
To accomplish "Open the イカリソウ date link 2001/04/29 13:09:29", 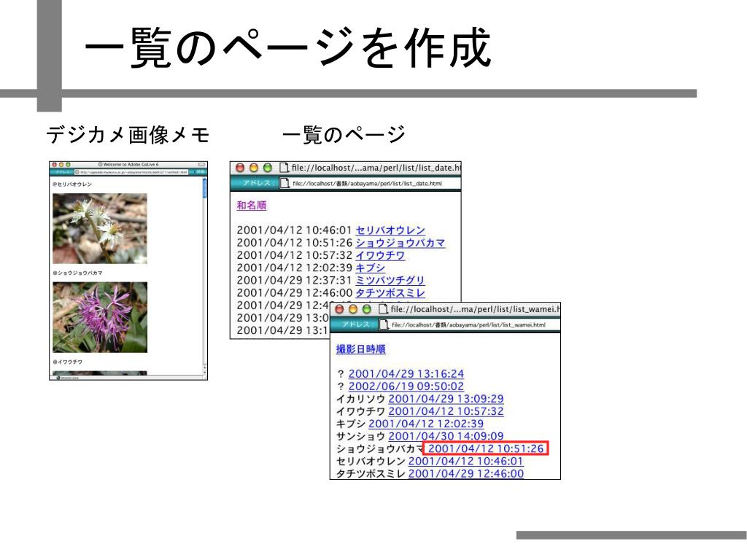I will (x=446, y=399).
